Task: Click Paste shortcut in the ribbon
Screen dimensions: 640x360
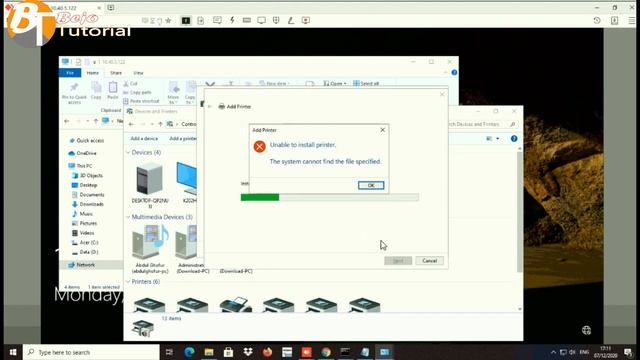Action: click(141, 101)
